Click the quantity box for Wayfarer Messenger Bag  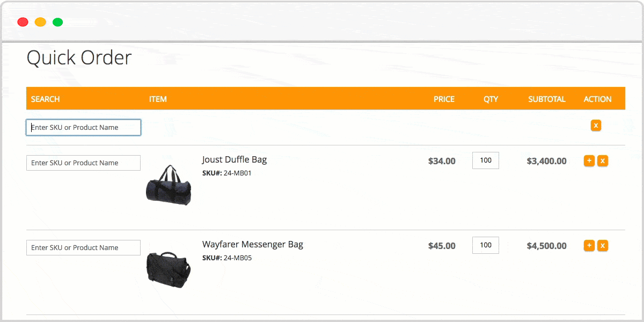click(x=485, y=245)
